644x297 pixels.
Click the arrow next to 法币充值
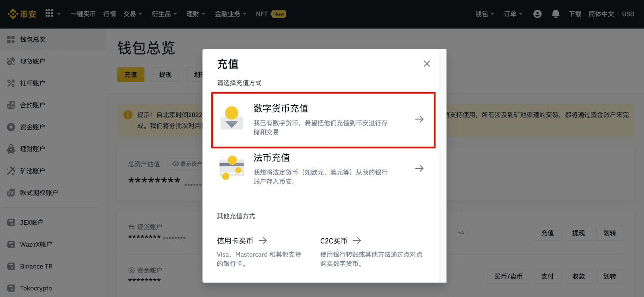[419, 168]
